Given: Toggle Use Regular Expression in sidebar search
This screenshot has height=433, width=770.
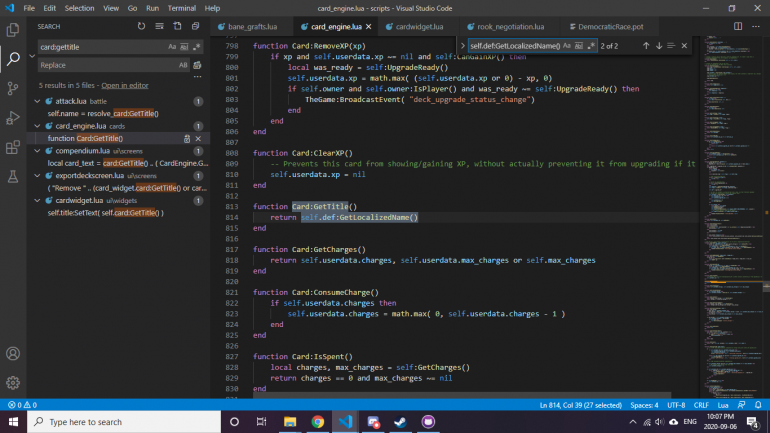Looking at the screenshot, I should 196,47.
